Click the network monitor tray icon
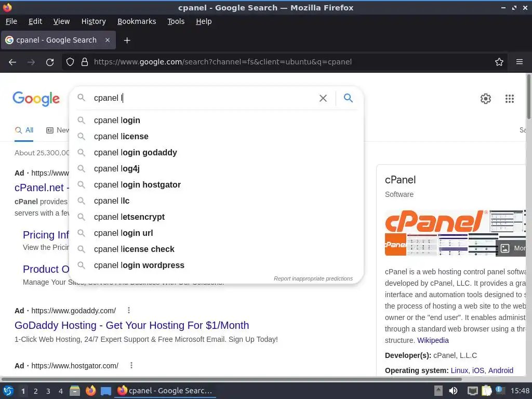 472,391
